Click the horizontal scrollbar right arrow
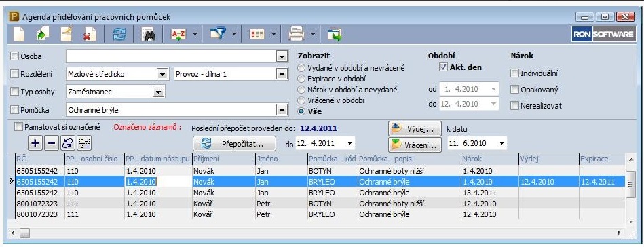The image size is (644, 247). (x=620, y=233)
